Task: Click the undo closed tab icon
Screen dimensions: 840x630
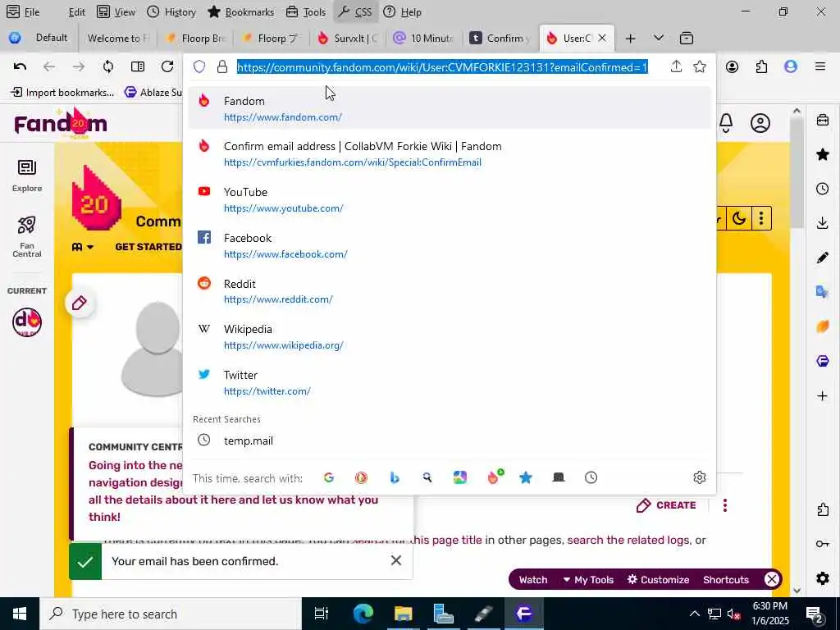Action: pyautogui.click(x=20, y=66)
